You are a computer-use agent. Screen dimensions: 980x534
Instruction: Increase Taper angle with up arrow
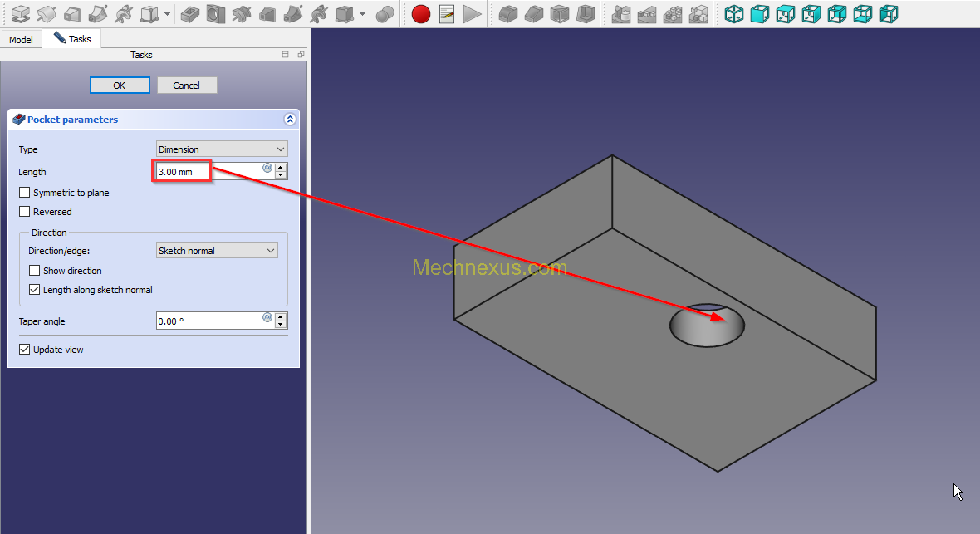[281, 316]
